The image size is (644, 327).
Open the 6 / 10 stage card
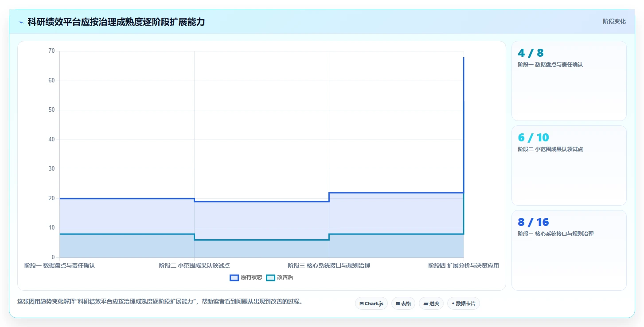569,165
